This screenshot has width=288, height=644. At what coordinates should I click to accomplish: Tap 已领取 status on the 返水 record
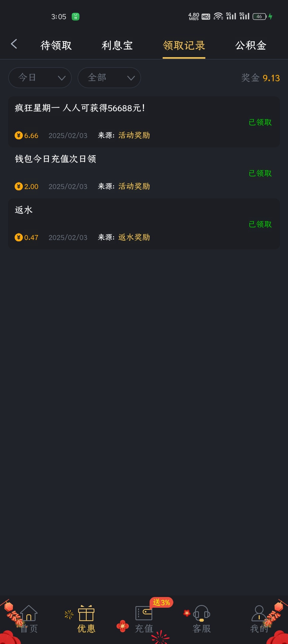[260, 224]
